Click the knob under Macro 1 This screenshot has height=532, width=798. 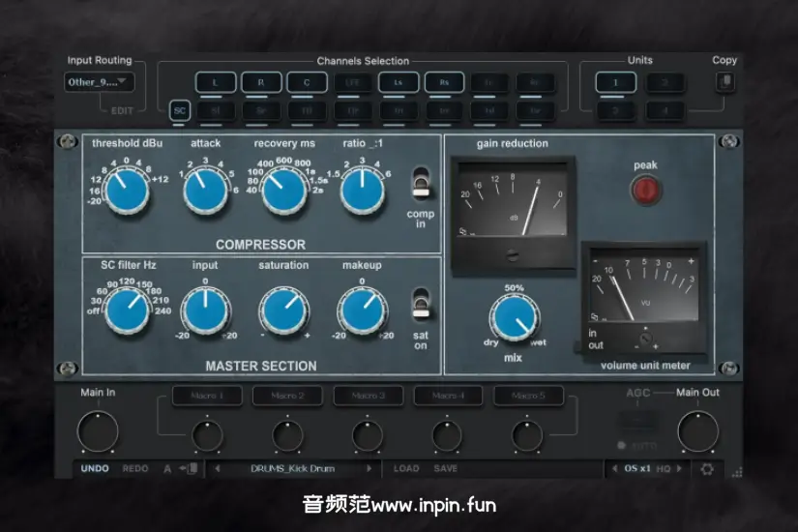207,436
